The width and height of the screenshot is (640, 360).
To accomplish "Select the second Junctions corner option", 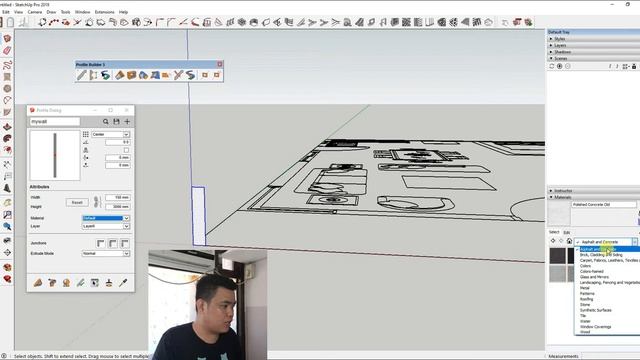I will click(113, 243).
